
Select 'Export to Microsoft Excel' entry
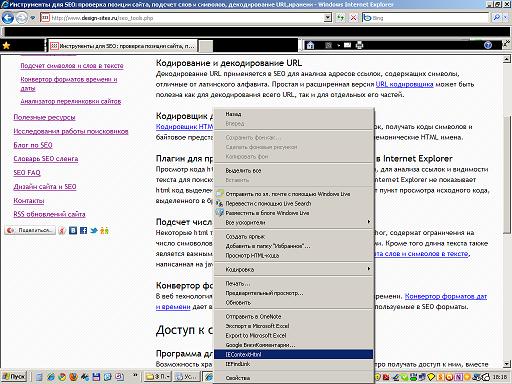point(293,335)
